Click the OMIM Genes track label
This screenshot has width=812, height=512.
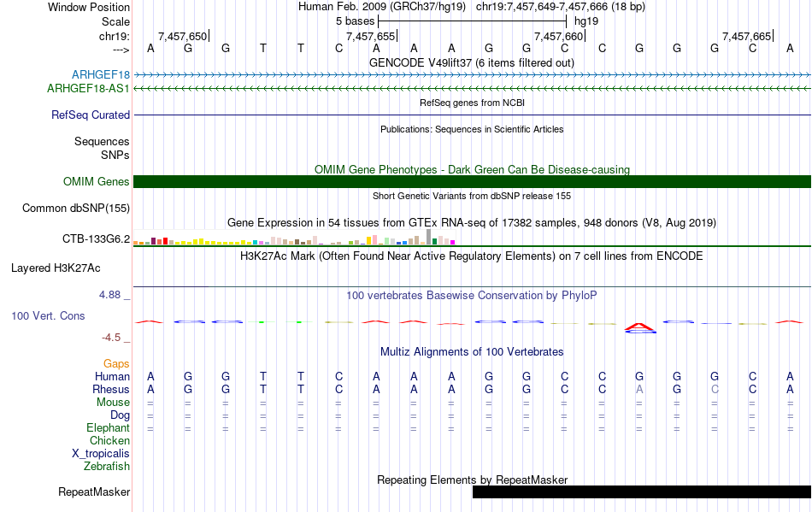(97, 182)
